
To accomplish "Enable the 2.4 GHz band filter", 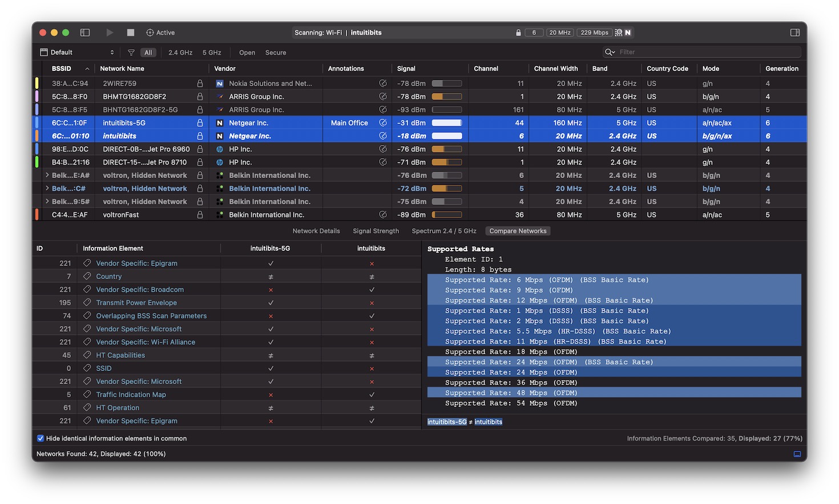I will pos(180,53).
